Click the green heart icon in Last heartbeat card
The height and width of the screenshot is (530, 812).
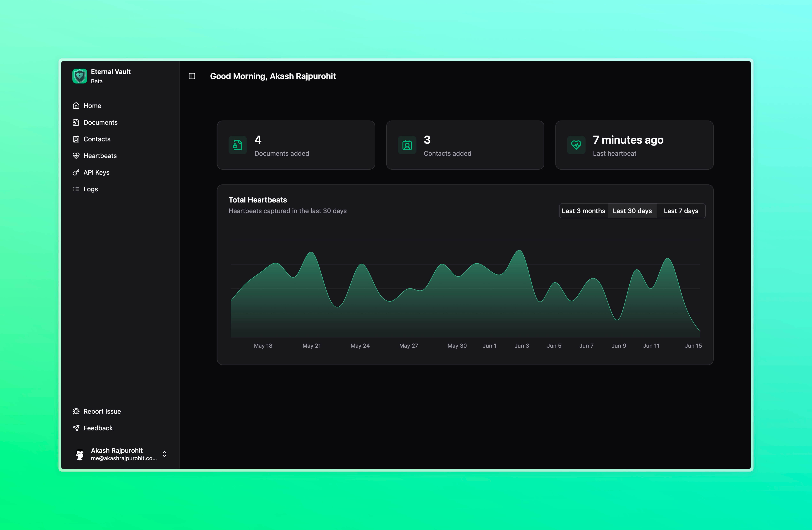576,145
